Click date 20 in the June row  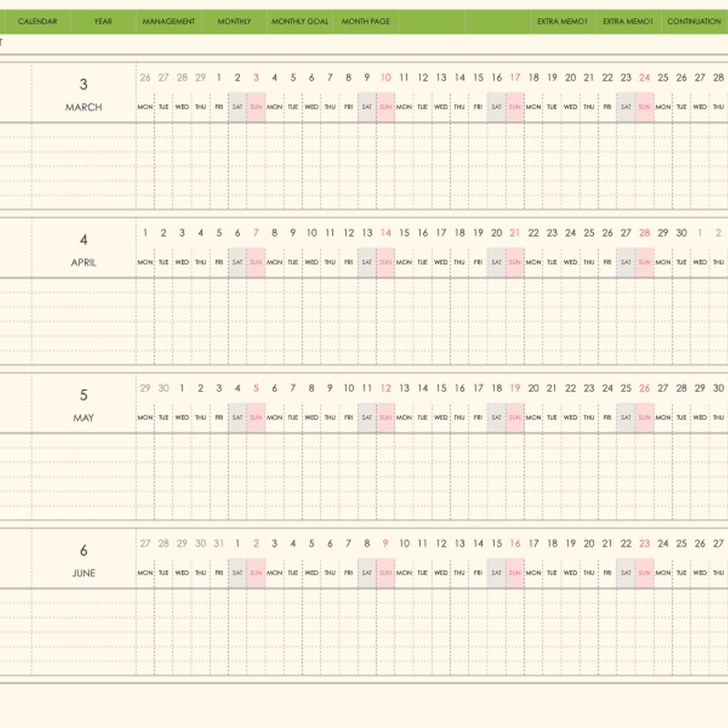(589, 544)
